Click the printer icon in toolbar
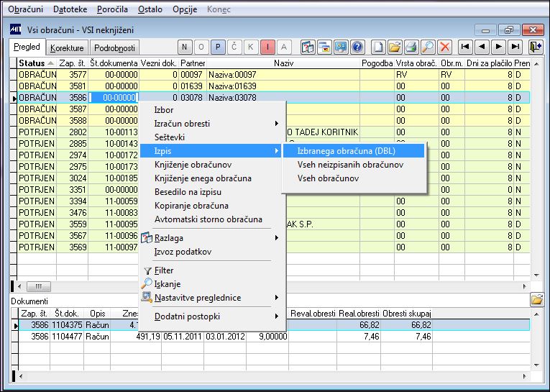 click(411, 47)
